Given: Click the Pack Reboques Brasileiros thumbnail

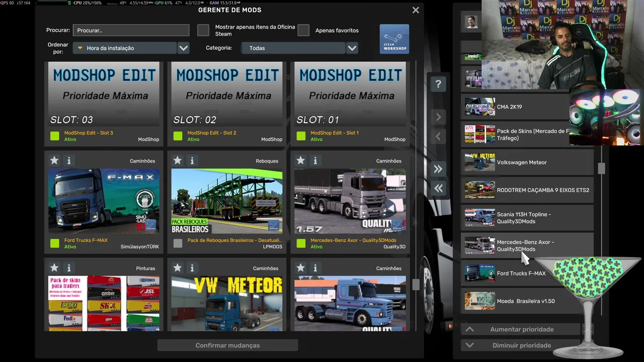Looking at the screenshot, I should (227, 201).
